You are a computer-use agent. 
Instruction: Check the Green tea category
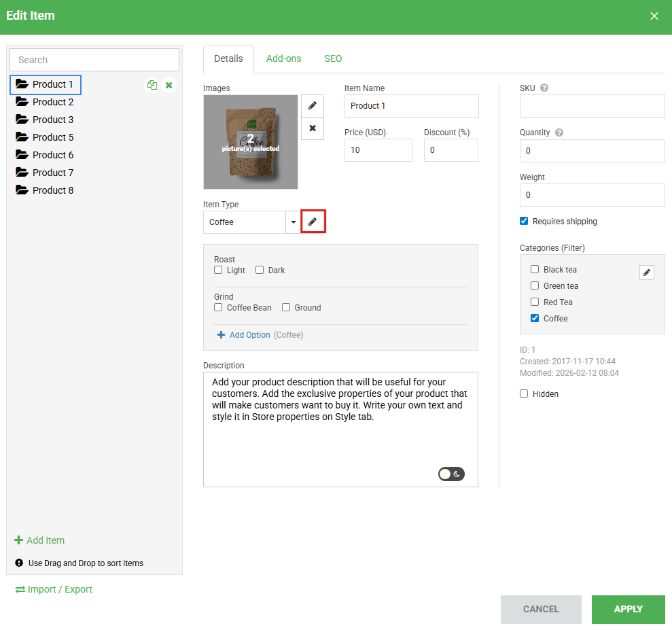click(x=535, y=286)
